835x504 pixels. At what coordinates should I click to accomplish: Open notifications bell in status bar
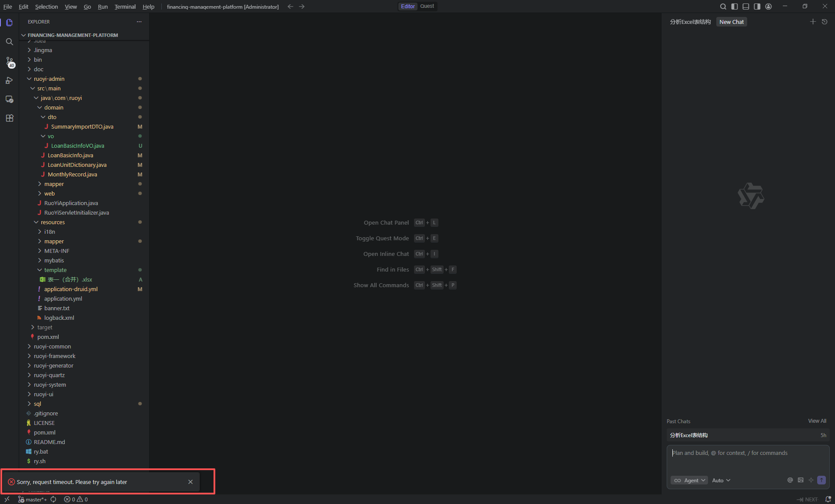click(828, 499)
